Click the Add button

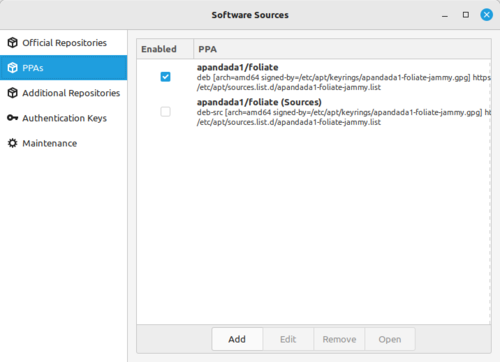click(237, 339)
